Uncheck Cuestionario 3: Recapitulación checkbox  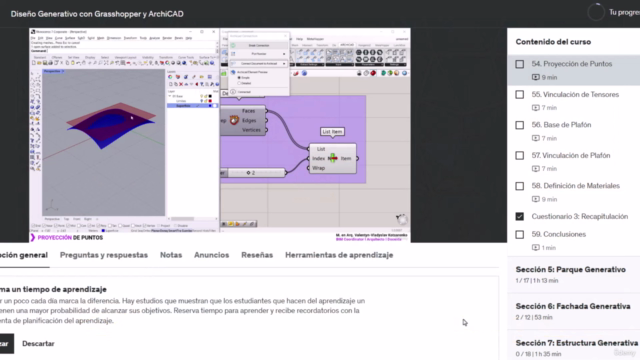click(x=520, y=216)
